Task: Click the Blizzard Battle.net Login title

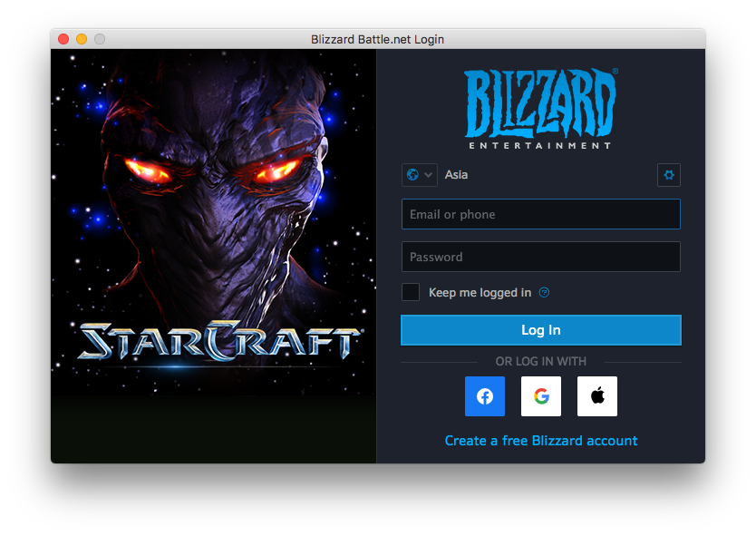Action: [377, 39]
